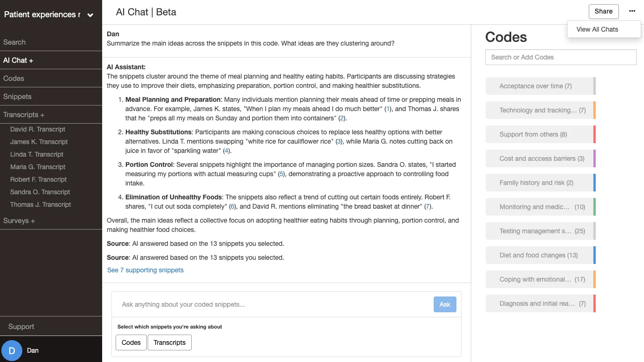Select the Support from others code

click(x=540, y=134)
